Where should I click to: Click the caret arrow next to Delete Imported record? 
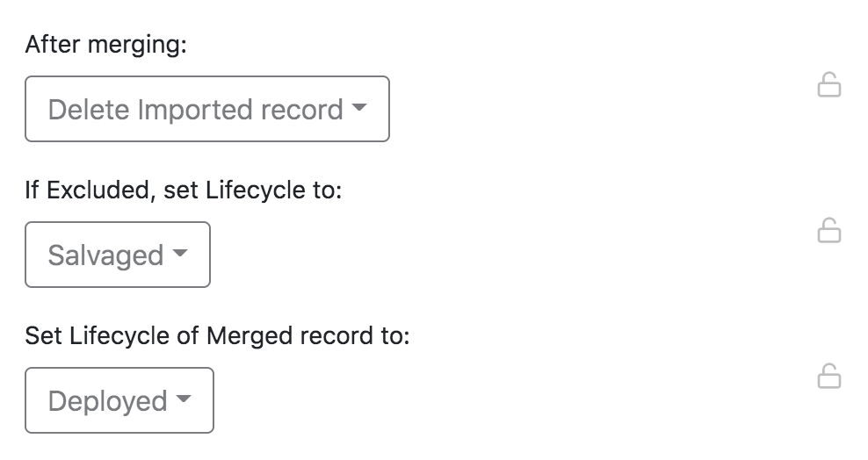(x=358, y=109)
